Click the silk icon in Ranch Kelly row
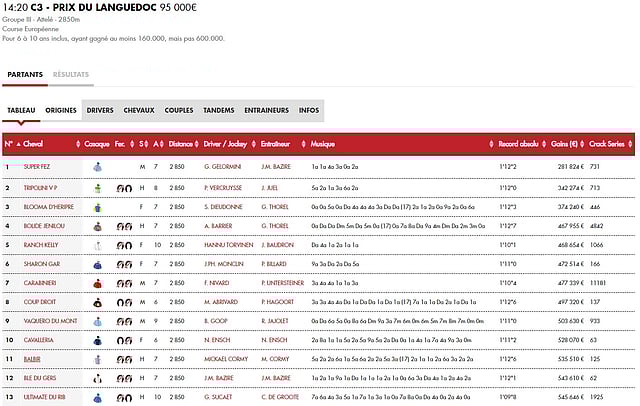The width and height of the screenshot is (640, 406). (x=97, y=245)
